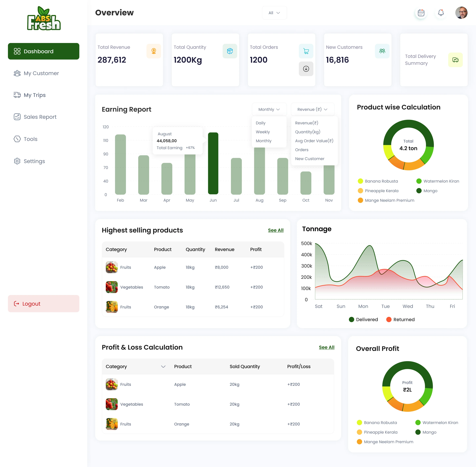
Task: Click See All in Highest selling products
Action: click(x=276, y=230)
